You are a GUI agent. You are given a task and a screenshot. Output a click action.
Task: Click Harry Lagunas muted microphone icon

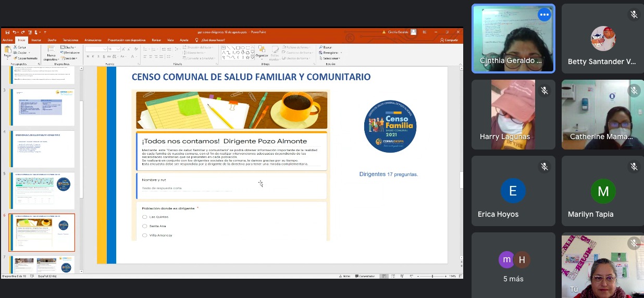pyautogui.click(x=544, y=91)
